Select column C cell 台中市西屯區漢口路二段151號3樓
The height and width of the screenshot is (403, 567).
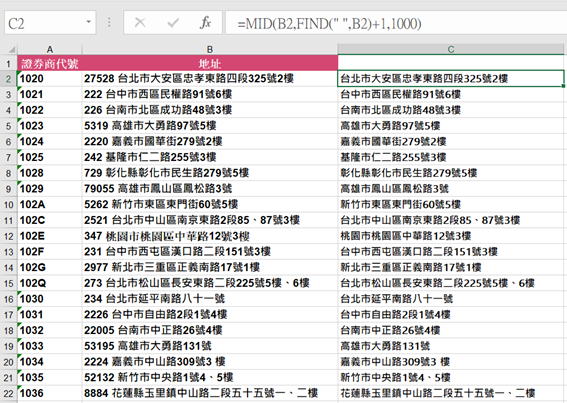click(x=451, y=252)
